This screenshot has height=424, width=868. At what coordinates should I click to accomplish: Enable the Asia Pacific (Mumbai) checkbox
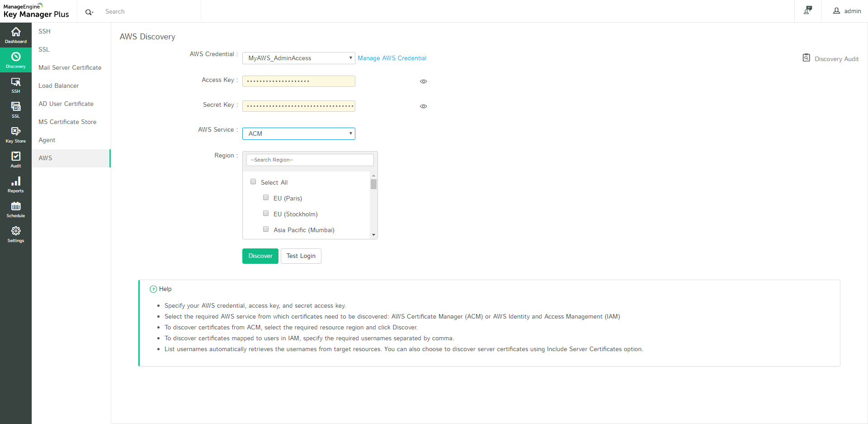tap(266, 229)
